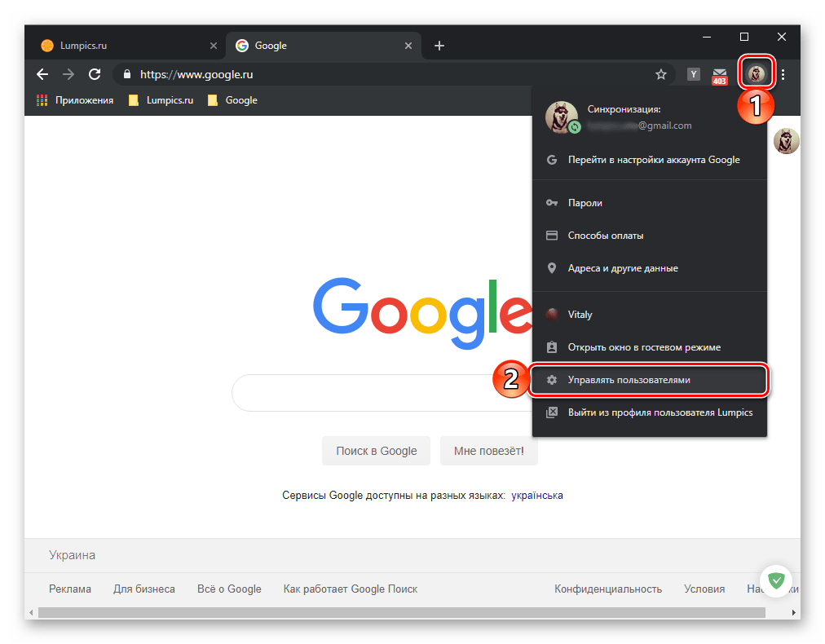Click the Google account avatar on page
The image size is (825, 644).
(786, 141)
